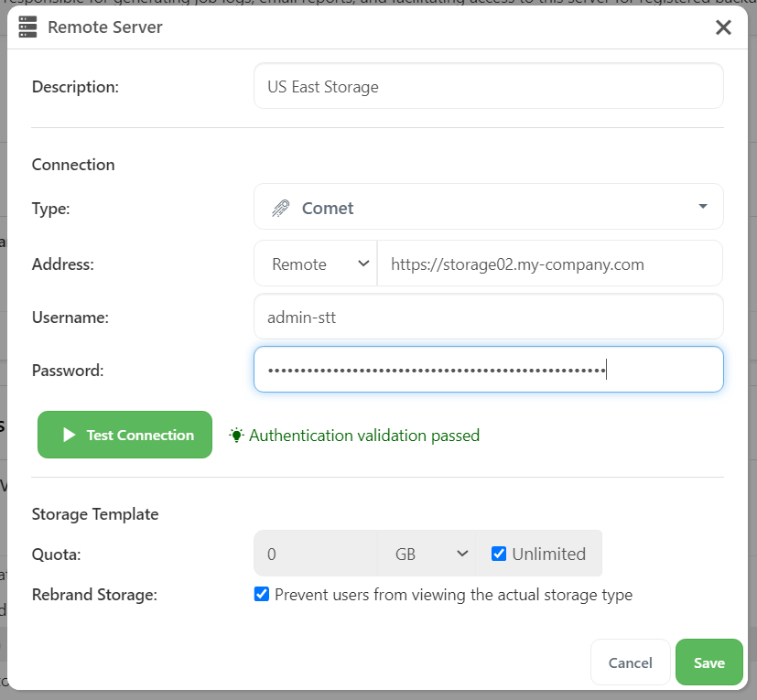Click the lightbulb icon beside validation message
This screenshot has width=757, height=700.
pos(237,436)
